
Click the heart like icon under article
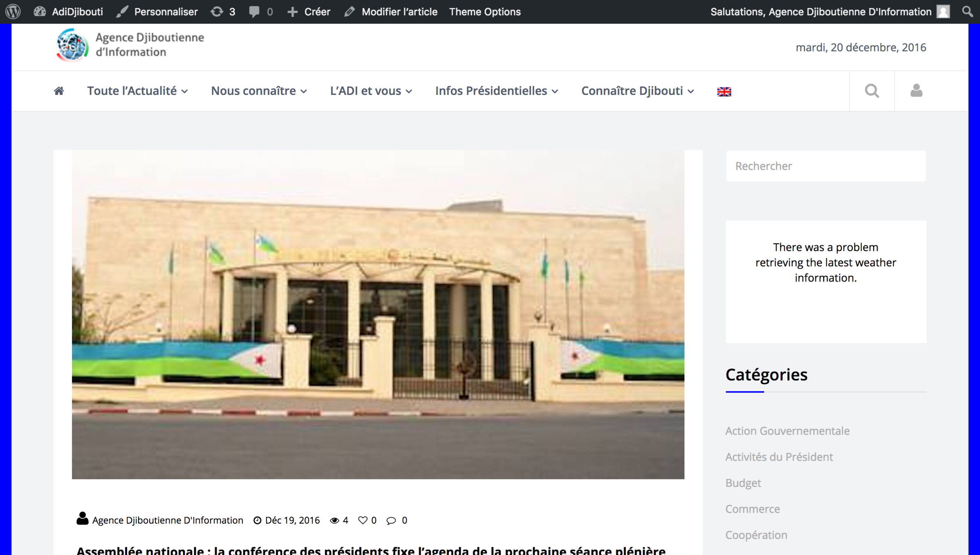[x=362, y=520]
